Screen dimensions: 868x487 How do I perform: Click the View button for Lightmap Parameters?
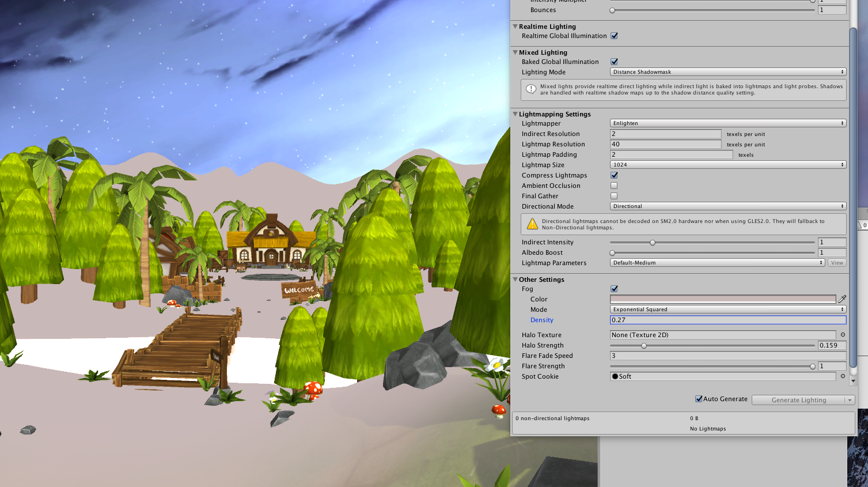pyautogui.click(x=837, y=263)
